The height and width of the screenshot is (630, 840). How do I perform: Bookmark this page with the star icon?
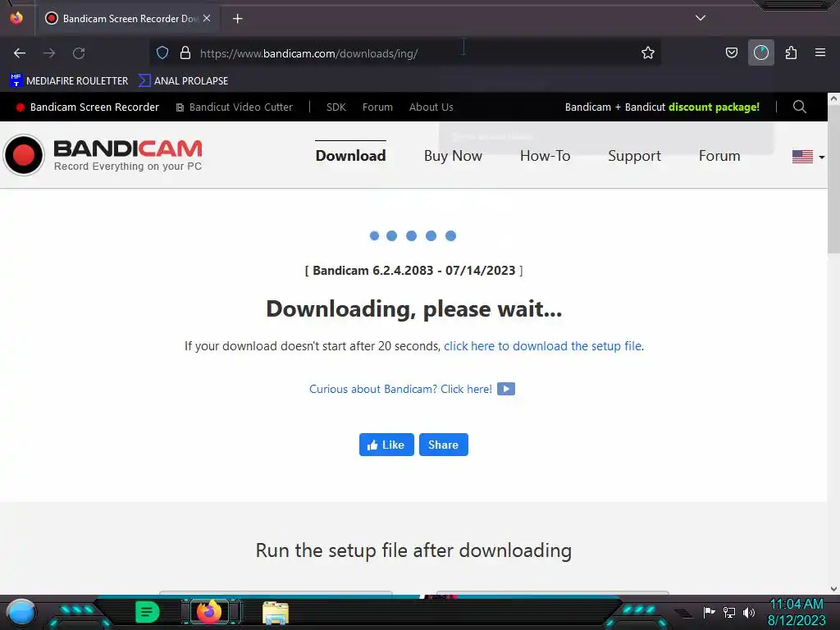(648, 52)
